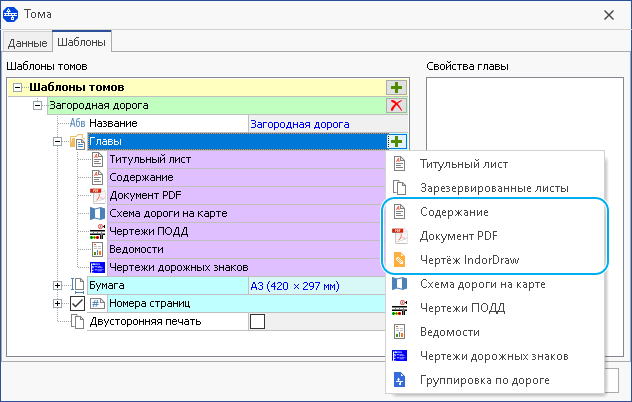Close the Тома dialog window
Viewport: 632px width, 402px height.
[x=609, y=15]
